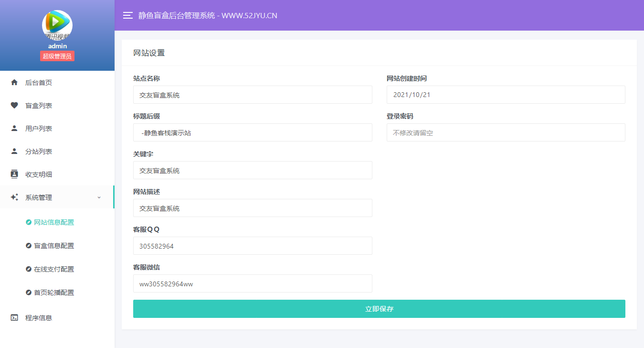Screen dimensions: 644x348
Task: Click the 网站创建时间 date field
Action: coord(506,95)
